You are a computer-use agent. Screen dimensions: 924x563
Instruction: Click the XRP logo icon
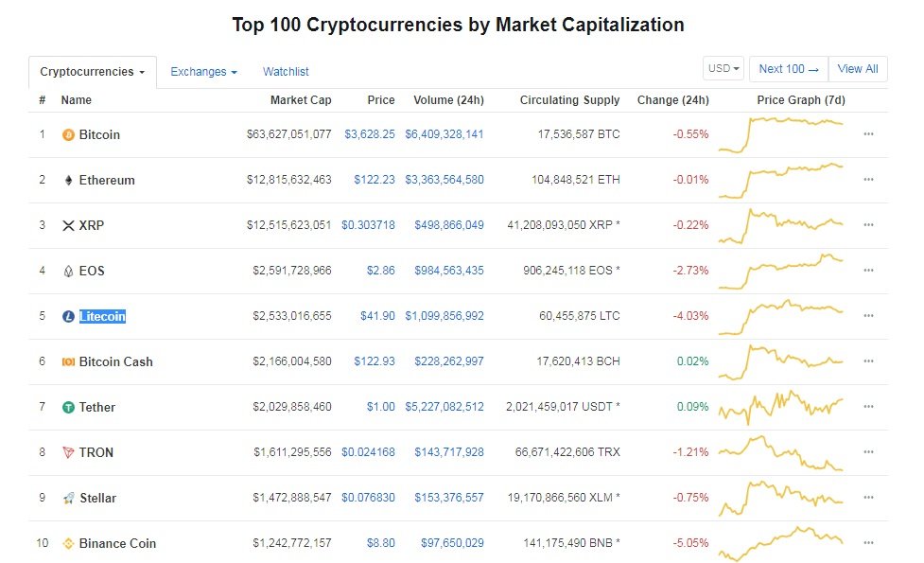click(x=68, y=225)
